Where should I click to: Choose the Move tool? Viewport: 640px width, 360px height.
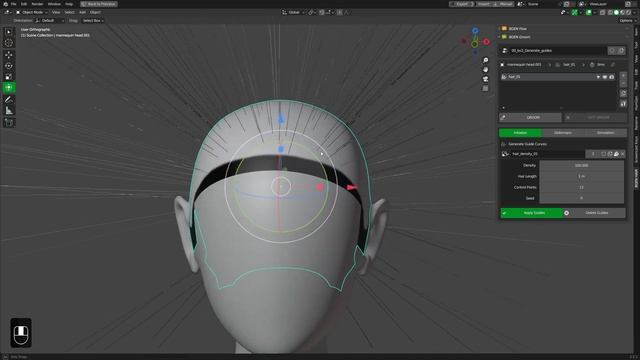[9, 55]
